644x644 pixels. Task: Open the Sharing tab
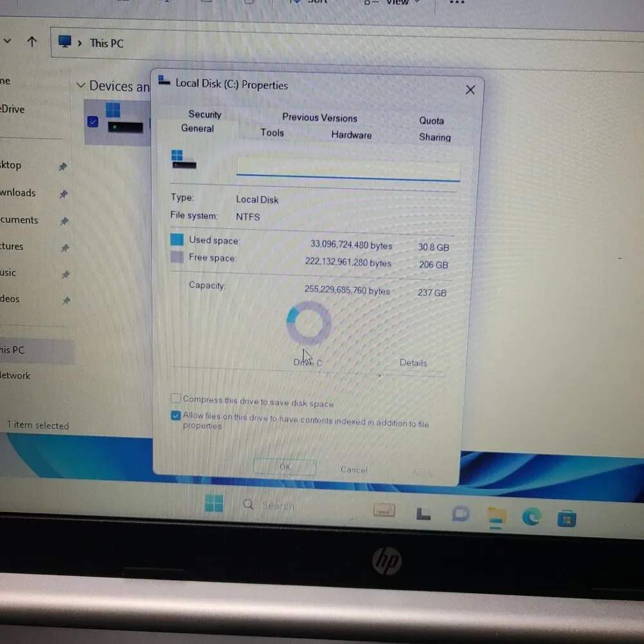[435, 137]
